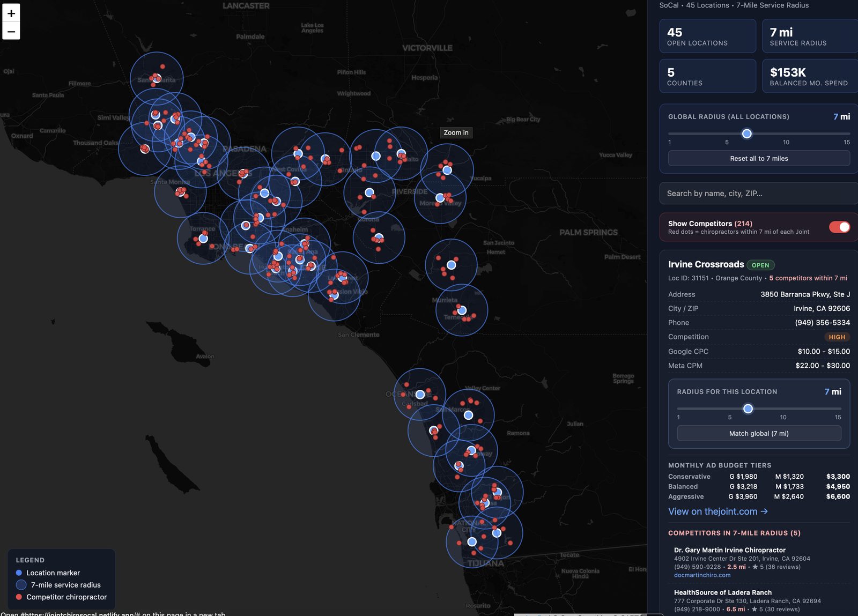Screen dimensions: 858x616
Task: Click the Google CPC value $10.00 - $15.00
Action: pos(824,352)
